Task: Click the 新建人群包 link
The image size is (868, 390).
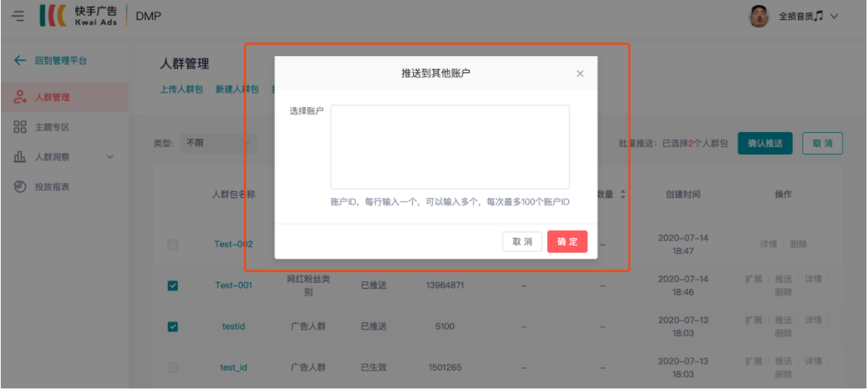Action: pyautogui.click(x=238, y=89)
